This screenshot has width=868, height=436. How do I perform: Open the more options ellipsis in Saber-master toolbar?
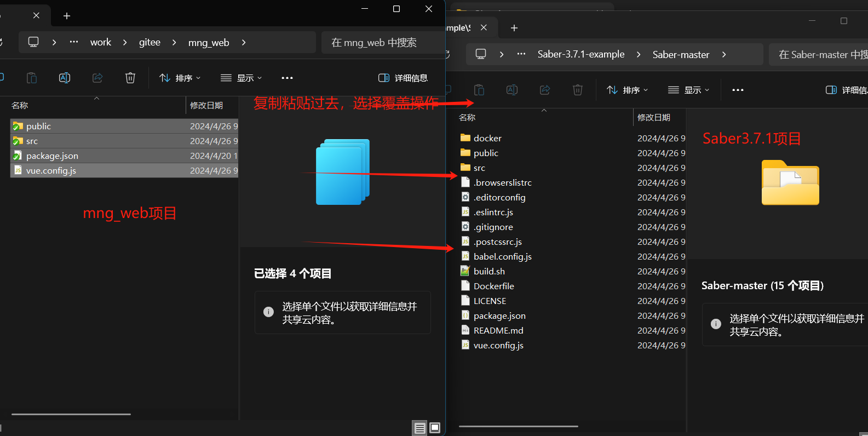(738, 90)
